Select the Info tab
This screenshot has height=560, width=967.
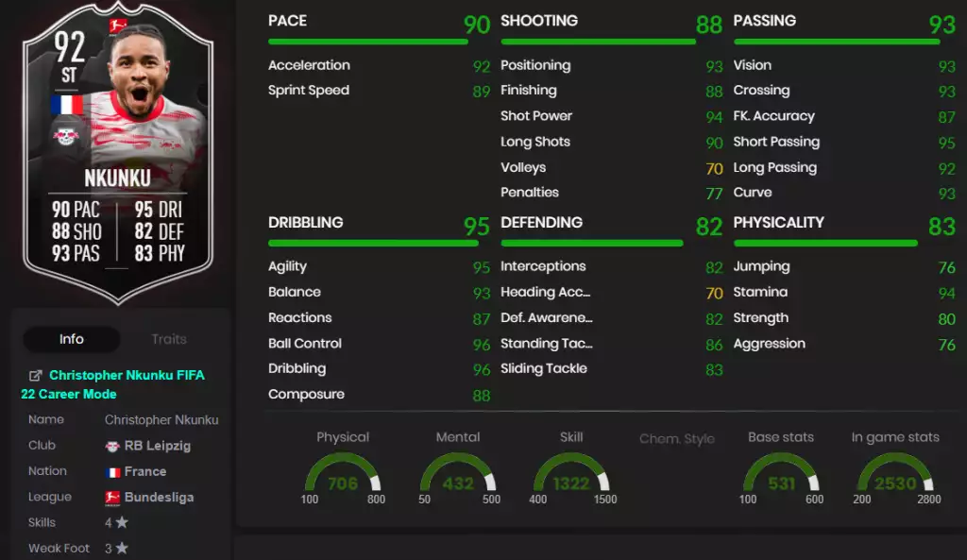(x=72, y=339)
